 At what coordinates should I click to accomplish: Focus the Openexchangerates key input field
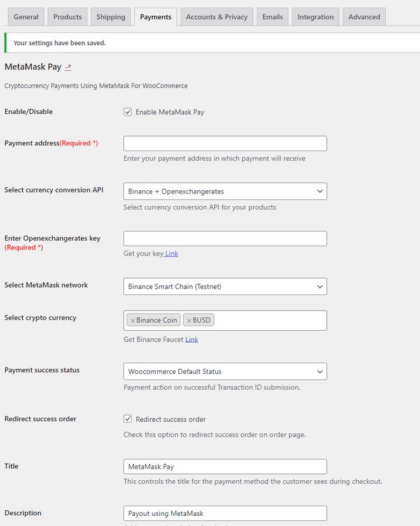pyautogui.click(x=225, y=239)
